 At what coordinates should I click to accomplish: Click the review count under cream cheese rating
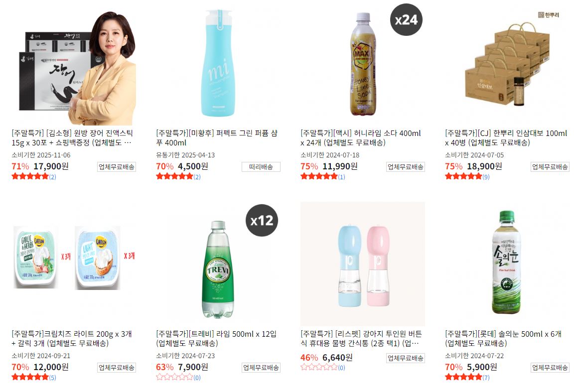click(53, 378)
